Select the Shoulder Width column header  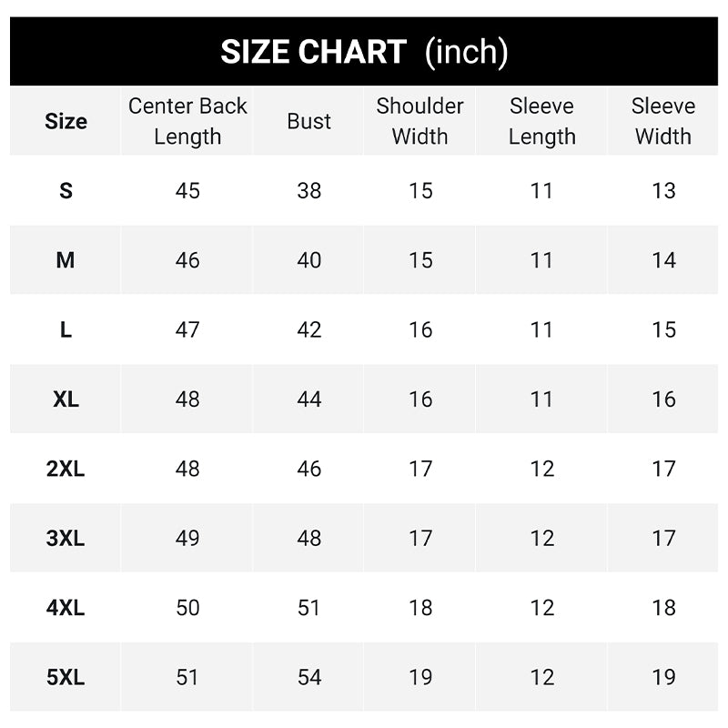[420, 121]
